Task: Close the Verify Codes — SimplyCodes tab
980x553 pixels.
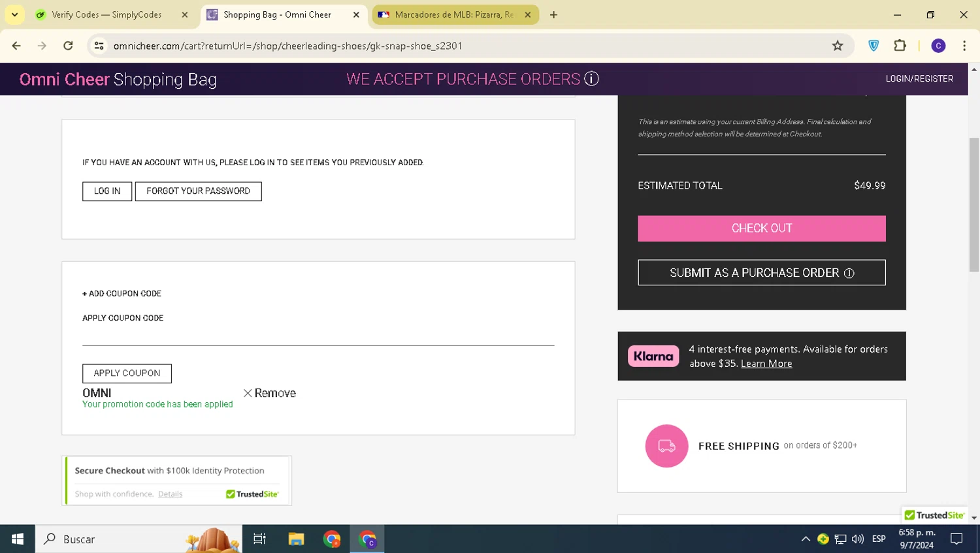Action: pyautogui.click(x=185, y=14)
